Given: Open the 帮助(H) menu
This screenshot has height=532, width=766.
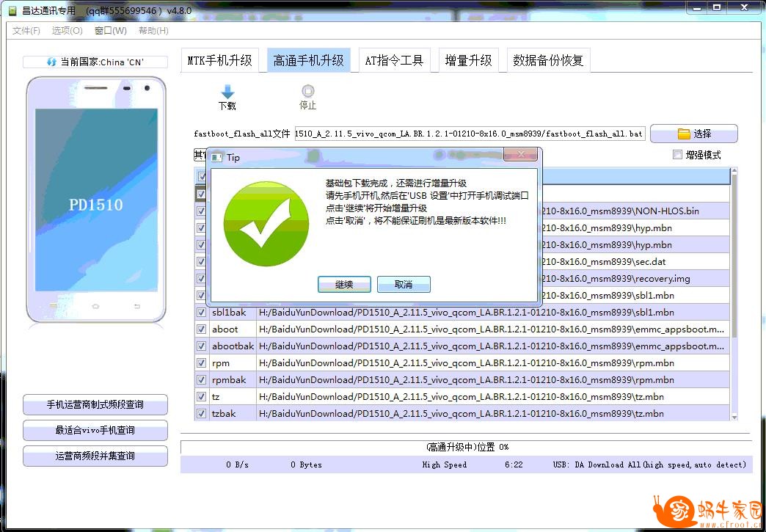Looking at the screenshot, I should pyautogui.click(x=153, y=30).
